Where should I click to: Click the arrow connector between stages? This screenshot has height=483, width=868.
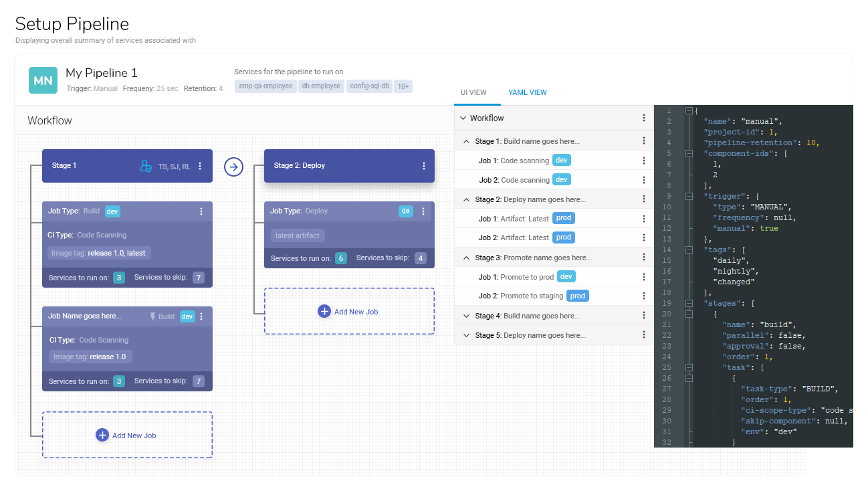click(x=233, y=167)
